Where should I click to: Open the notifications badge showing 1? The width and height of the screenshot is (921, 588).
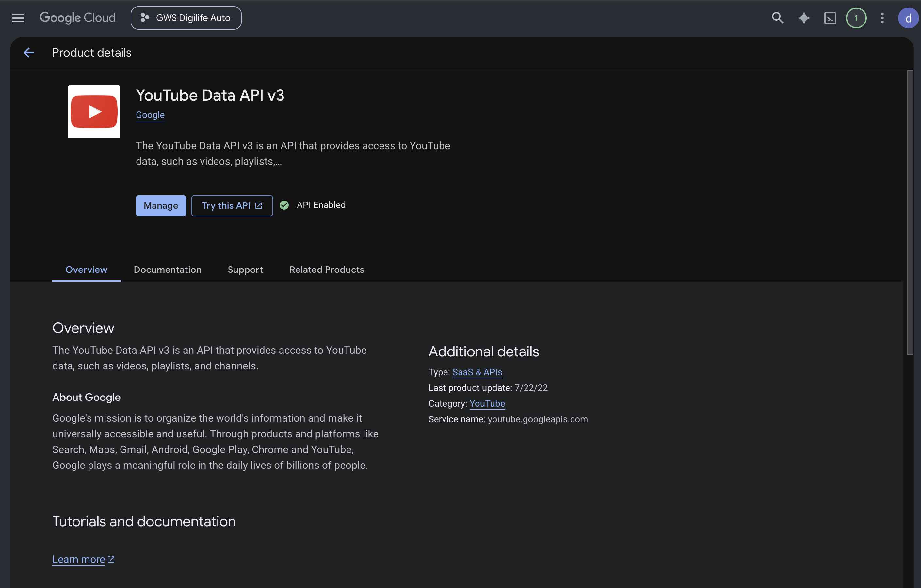pos(856,18)
